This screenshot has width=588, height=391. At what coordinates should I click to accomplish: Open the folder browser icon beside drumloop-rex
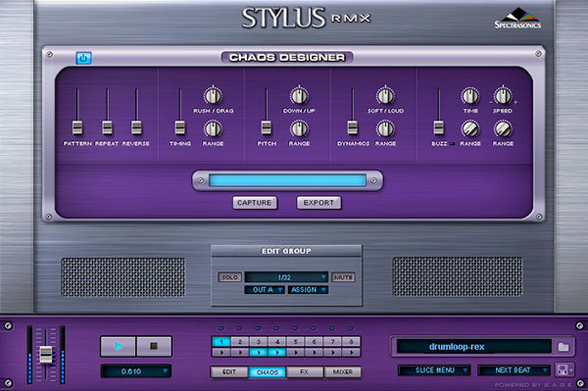[x=563, y=347]
